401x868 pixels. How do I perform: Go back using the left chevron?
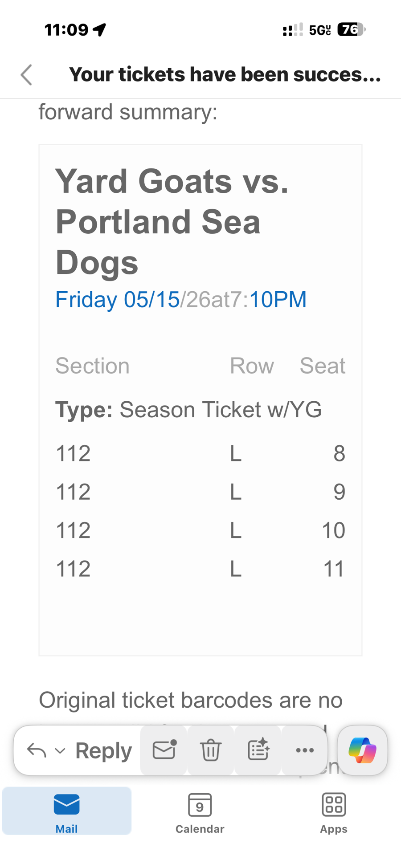[x=27, y=74]
